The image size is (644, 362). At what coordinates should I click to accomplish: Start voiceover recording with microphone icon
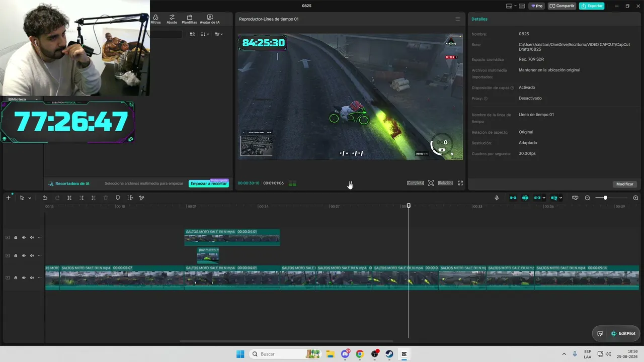coord(497,198)
